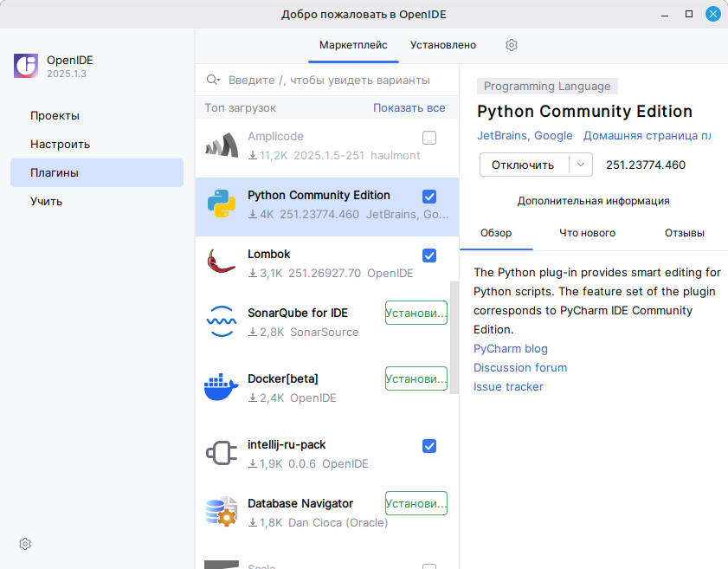Open plugin settings gear next to Установлено

512,45
